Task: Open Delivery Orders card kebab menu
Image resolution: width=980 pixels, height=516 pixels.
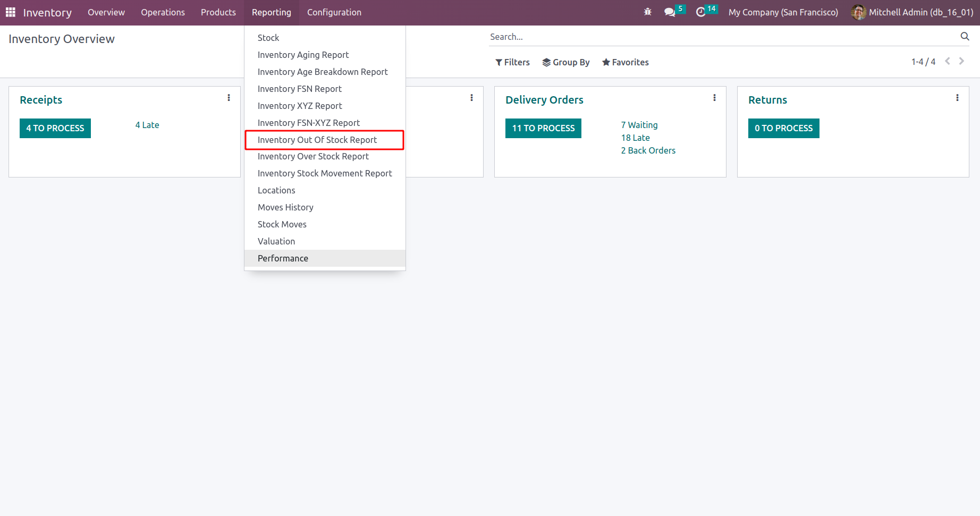Action: click(x=714, y=98)
